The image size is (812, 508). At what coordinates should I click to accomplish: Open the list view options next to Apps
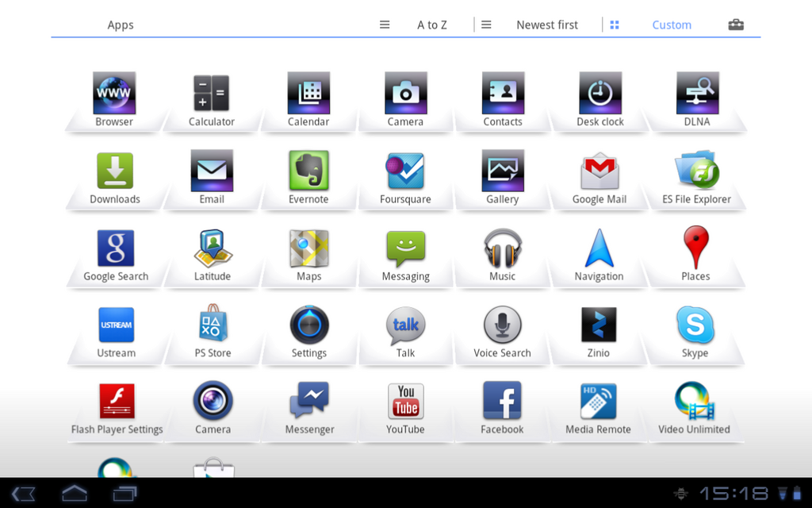tap(384, 25)
